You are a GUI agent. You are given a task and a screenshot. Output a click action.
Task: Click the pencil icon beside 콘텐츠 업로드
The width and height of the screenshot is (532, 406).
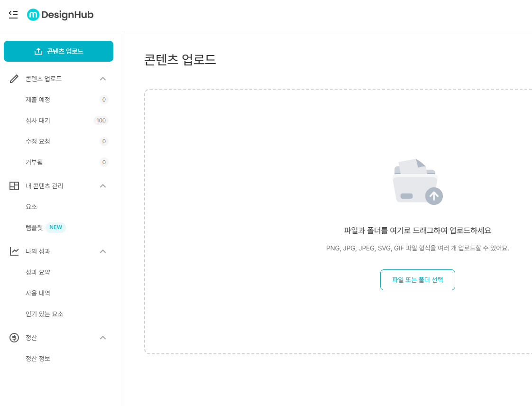pos(14,79)
